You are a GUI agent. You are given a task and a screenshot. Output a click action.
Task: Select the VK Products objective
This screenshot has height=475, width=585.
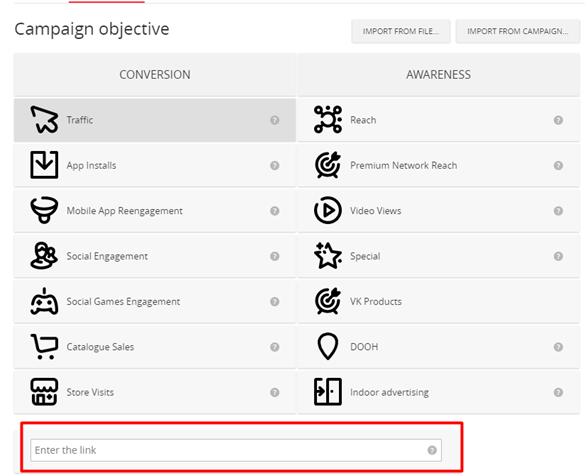438,301
